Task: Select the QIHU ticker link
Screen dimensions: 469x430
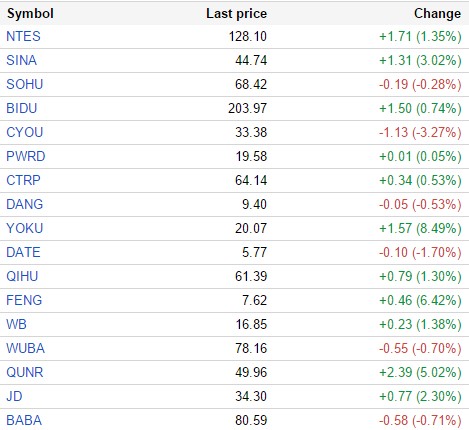Action: click(22, 276)
